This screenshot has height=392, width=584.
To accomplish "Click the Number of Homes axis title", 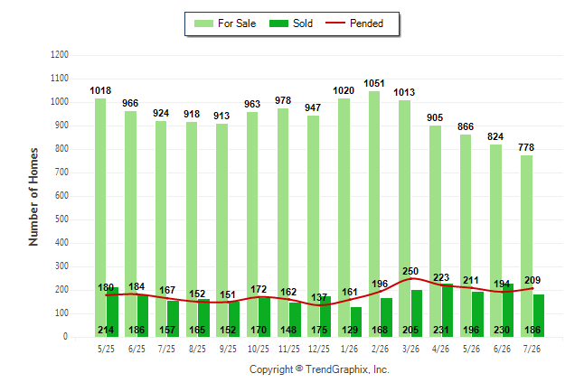I will tap(33, 197).
